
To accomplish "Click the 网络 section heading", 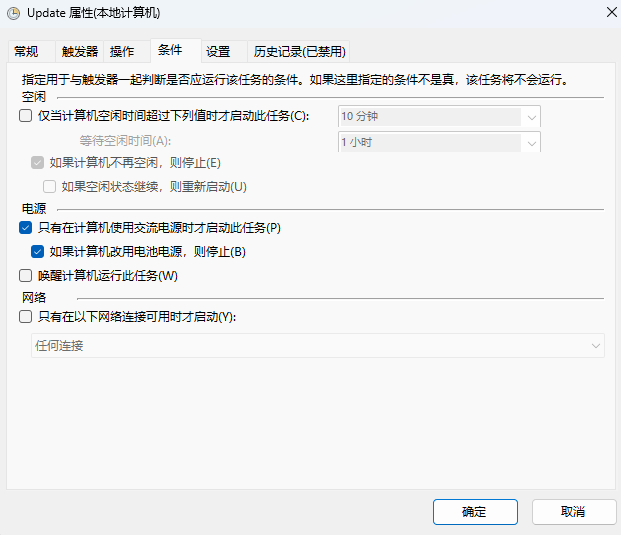I will (34, 297).
